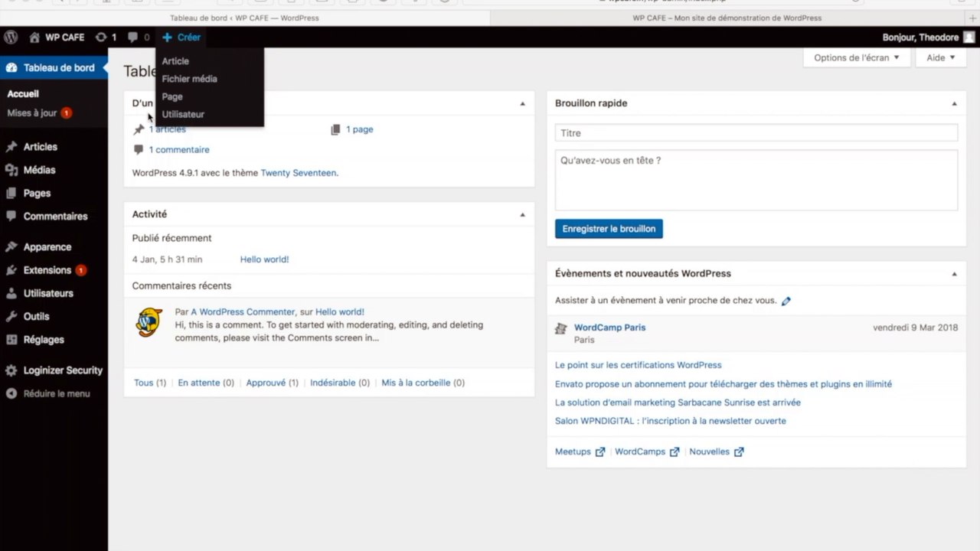Click the plus Créer icon
Viewport: 980px width, 551px height.
point(167,37)
